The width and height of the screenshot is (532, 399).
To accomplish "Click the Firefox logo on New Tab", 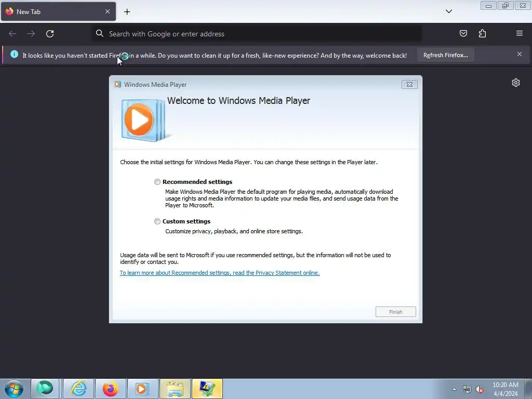I will click(x=9, y=11).
